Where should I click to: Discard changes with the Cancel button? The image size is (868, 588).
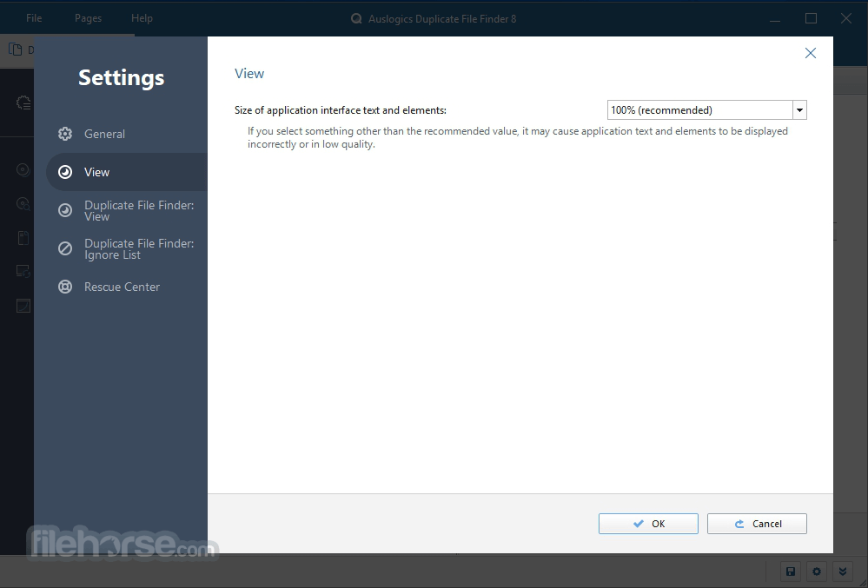pos(757,524)
